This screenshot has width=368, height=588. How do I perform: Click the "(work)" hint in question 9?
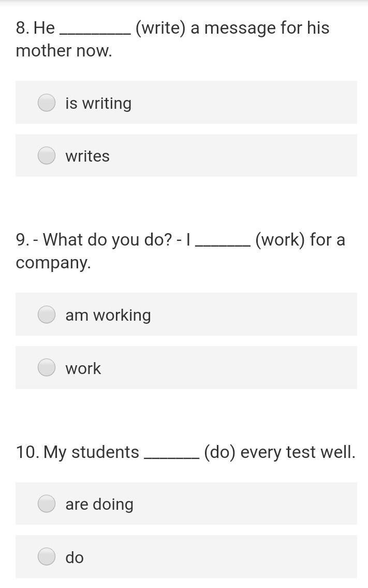click(280, 240)
